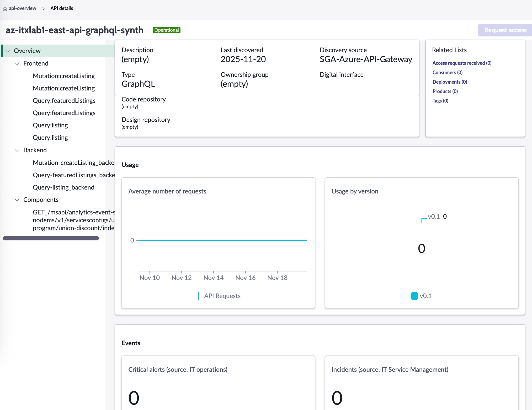532x410 pixels.
Task: Click the home icon in breadcrumb
Action: (x=5, y=9)
